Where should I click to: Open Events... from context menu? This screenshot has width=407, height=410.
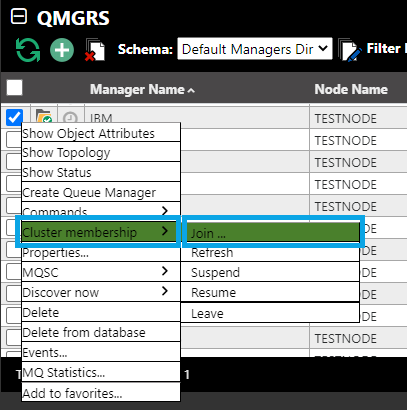(101, 352)
